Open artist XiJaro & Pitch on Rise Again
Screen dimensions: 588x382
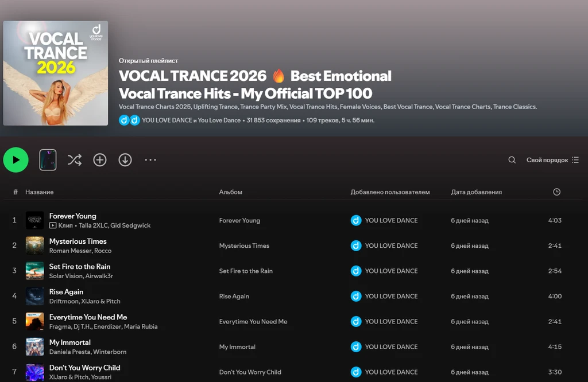[101, 301]
